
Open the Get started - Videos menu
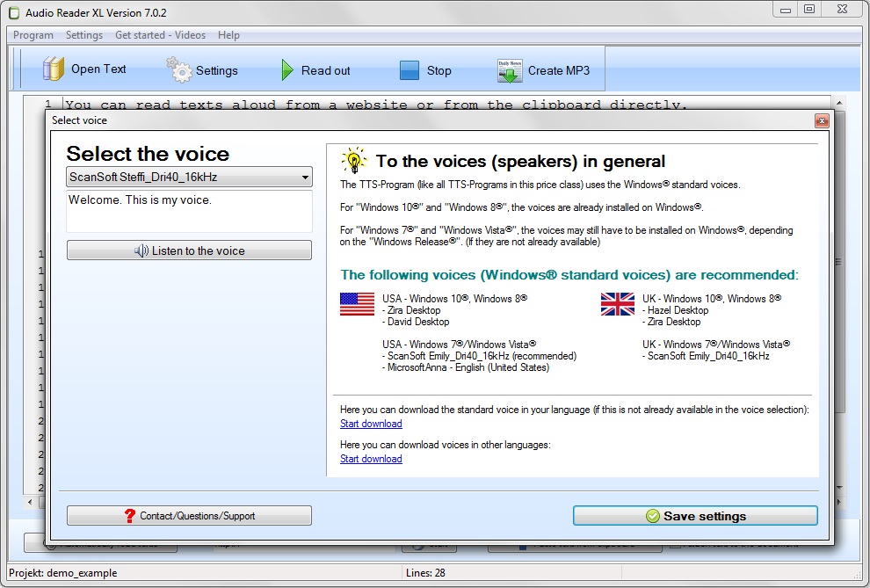tap(160, 35)
